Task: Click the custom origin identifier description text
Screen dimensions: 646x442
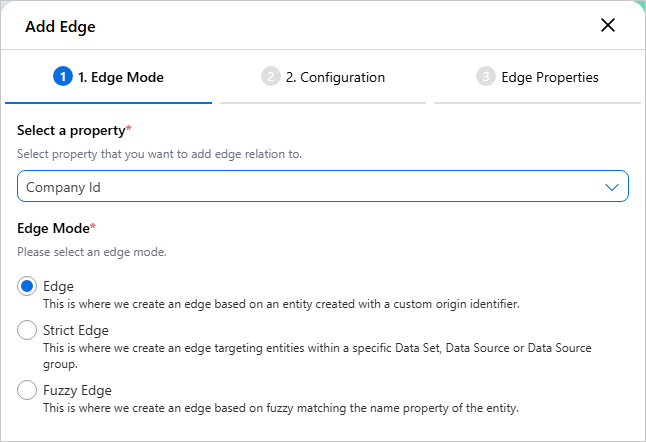Action: 281,304
